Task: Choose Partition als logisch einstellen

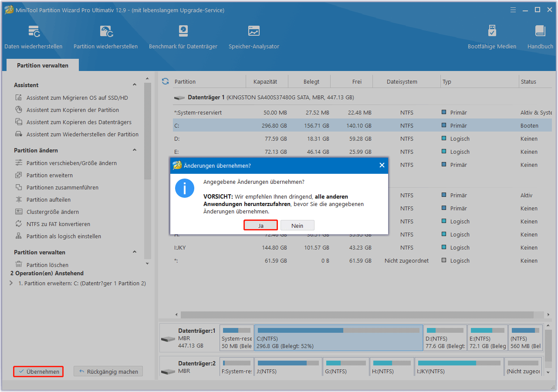Action: pos(64,237)
